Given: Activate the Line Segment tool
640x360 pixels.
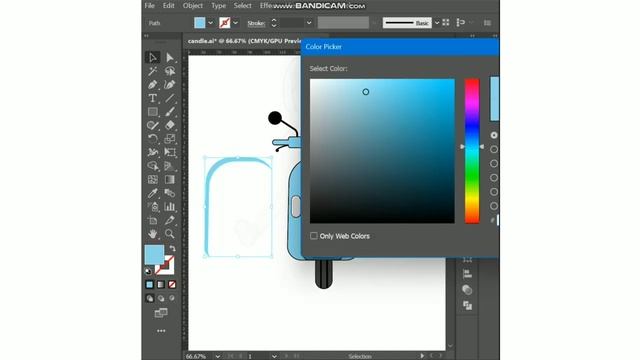Looking at the screenshot, I should coord(170,98).
